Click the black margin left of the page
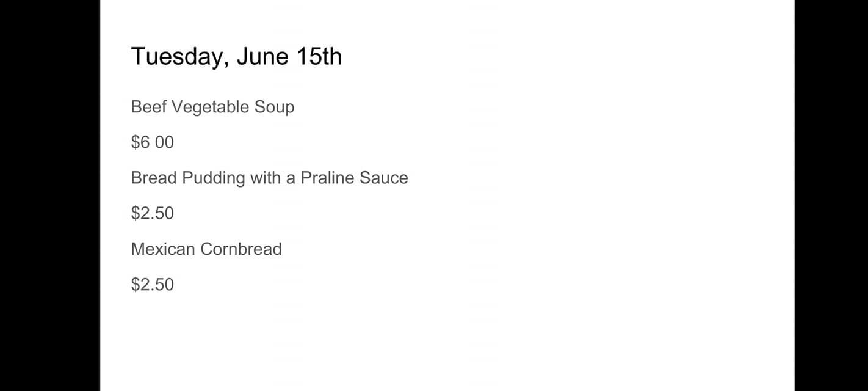Viewport: 868px width, 391px height. 49,195
